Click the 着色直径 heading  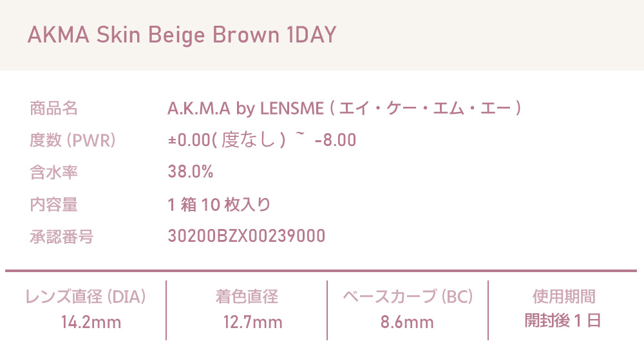pyautogui.click(x=247, y=297)
